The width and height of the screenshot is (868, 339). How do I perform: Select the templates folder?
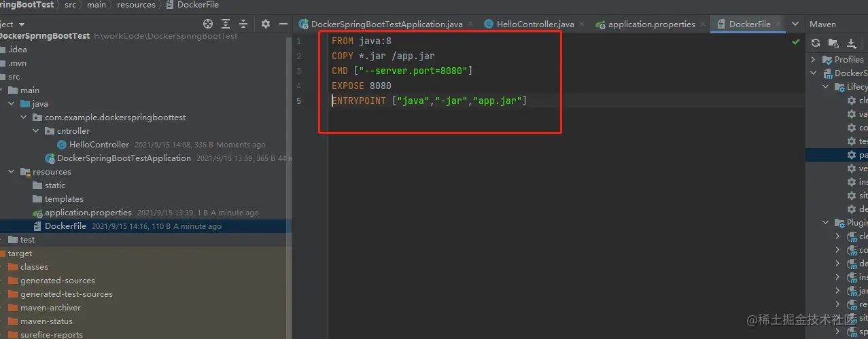[x=64, y=199]
